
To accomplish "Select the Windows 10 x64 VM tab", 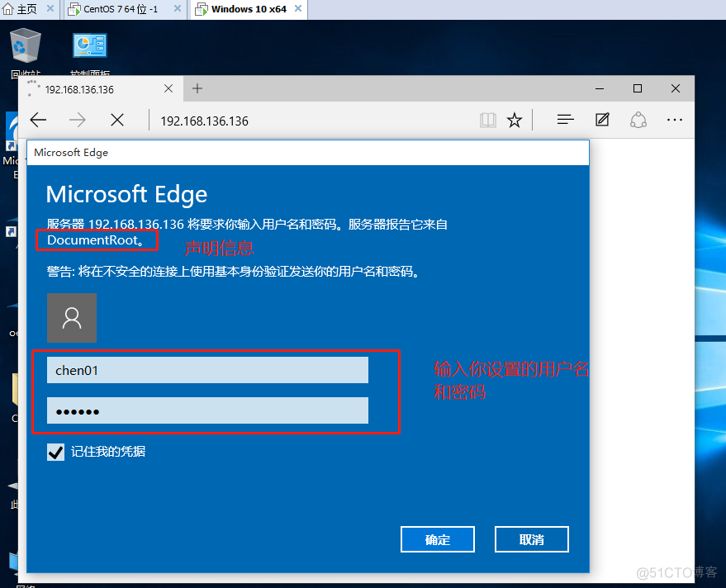I will (249, 9).
